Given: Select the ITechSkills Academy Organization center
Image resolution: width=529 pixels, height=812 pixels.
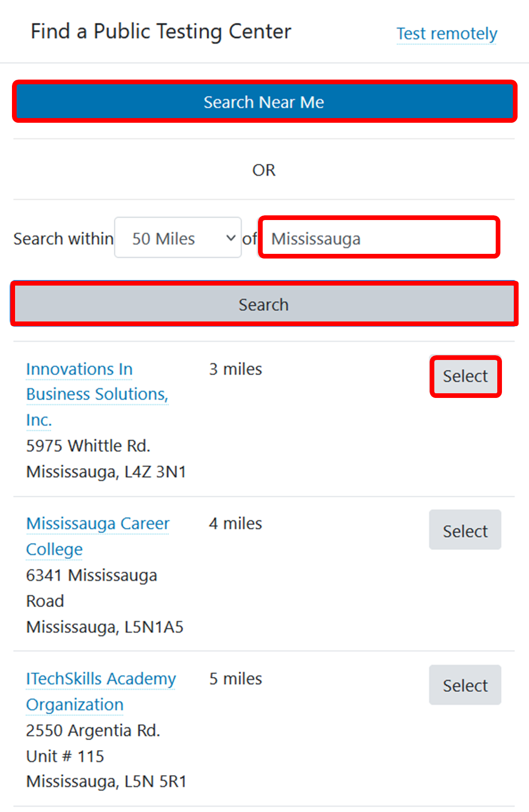Looking at the screenshot, I should (x=465, y=685).
